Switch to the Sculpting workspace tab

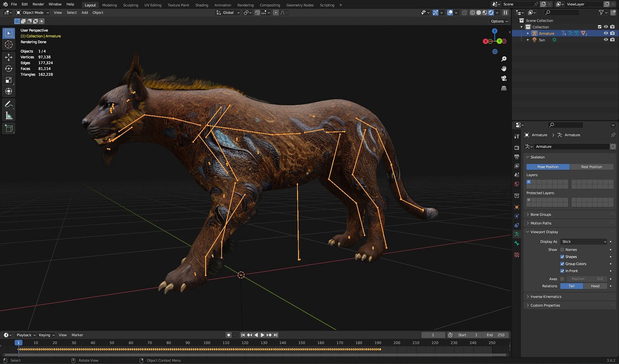tap(130, 5)
